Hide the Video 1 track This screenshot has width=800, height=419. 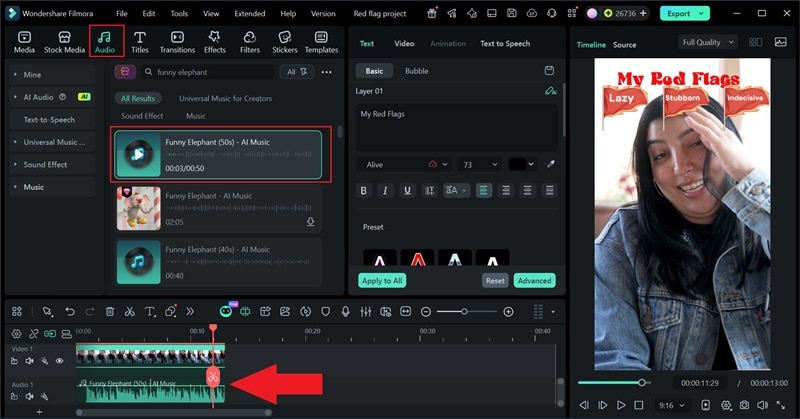pyautogui.click(x=60, y=361)
